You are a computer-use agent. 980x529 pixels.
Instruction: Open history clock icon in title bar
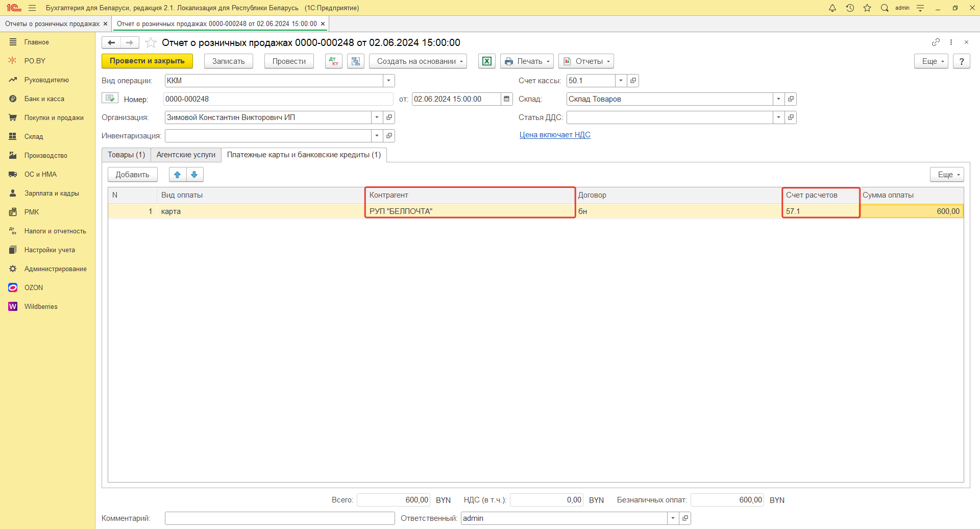pos(850,8)
